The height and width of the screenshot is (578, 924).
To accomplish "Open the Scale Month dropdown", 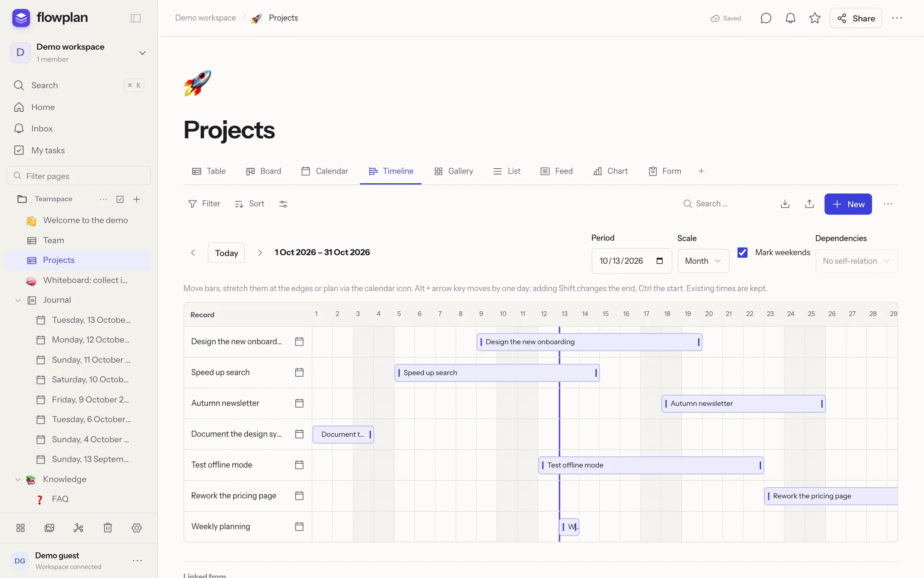I will pyautogui.click(x=703, y=261).
